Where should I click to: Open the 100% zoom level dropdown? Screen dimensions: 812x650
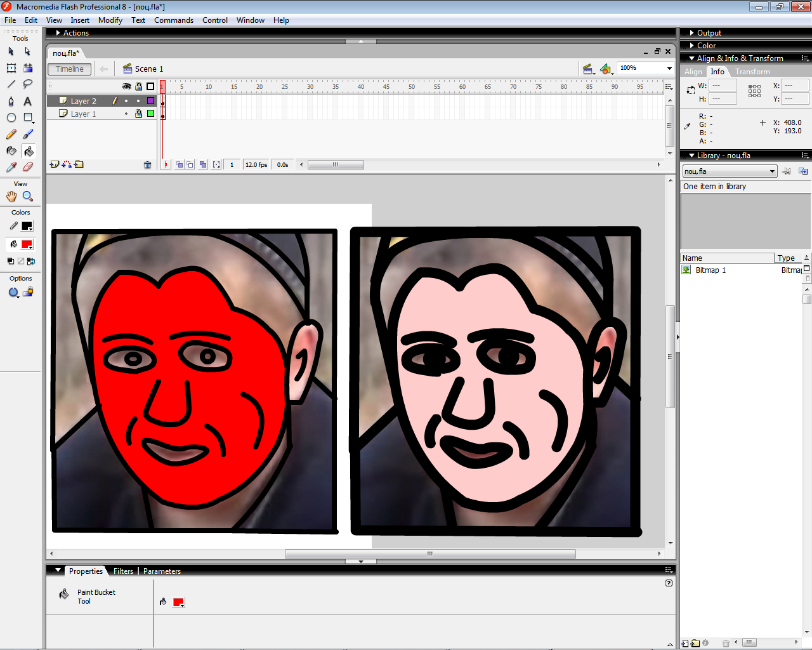669,69
